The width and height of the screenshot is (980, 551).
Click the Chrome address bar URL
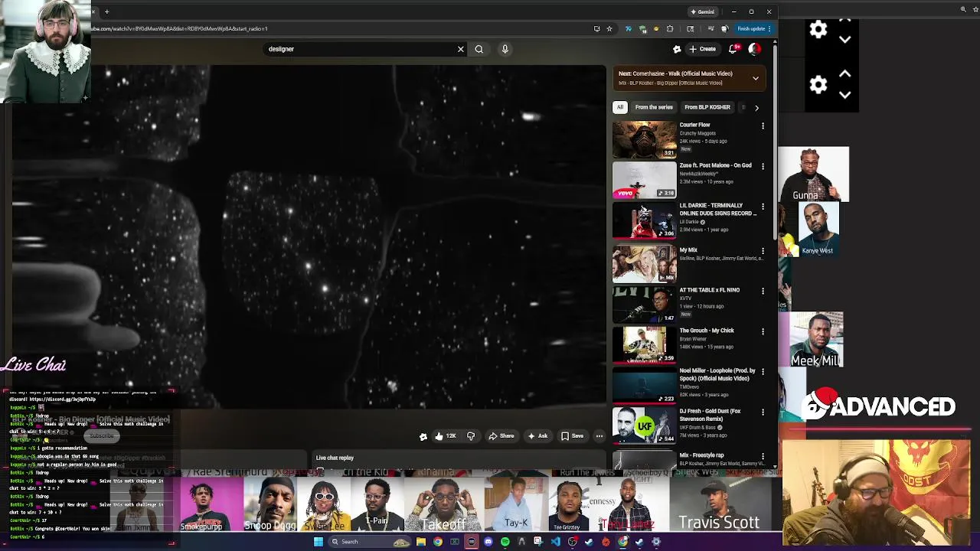[179, 29]
